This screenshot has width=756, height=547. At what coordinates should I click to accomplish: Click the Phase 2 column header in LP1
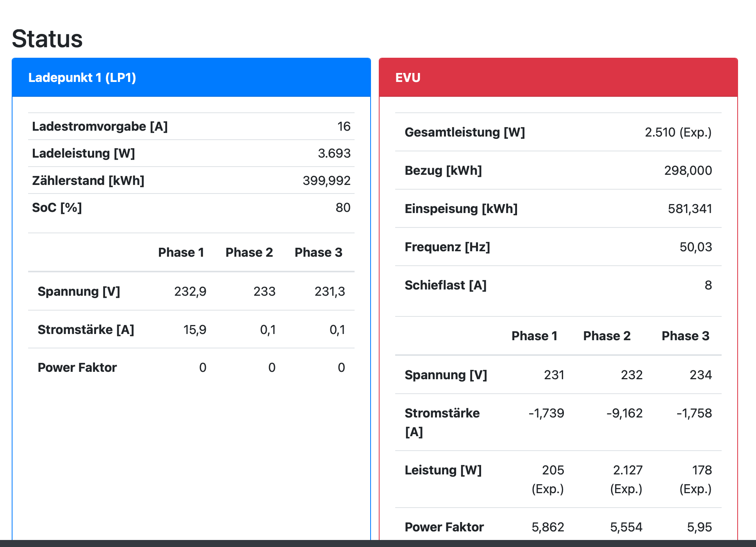(x=249, y=252)
